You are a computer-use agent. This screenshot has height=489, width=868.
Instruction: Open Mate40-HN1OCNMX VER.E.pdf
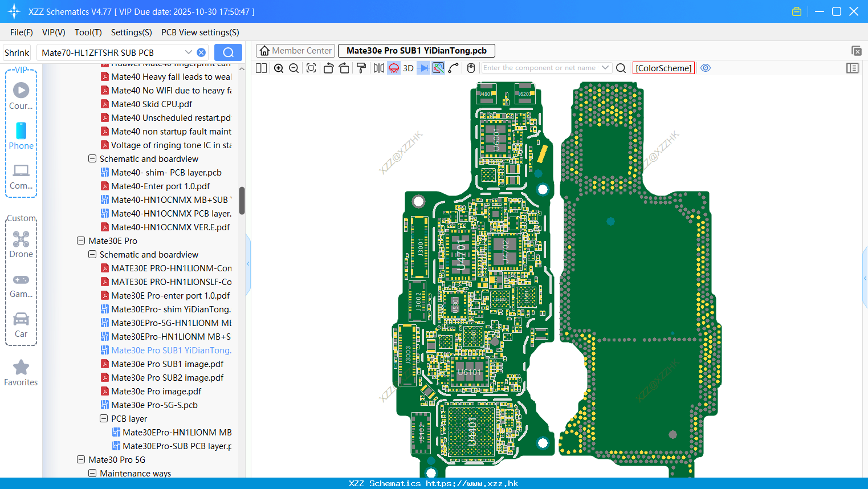170,227
